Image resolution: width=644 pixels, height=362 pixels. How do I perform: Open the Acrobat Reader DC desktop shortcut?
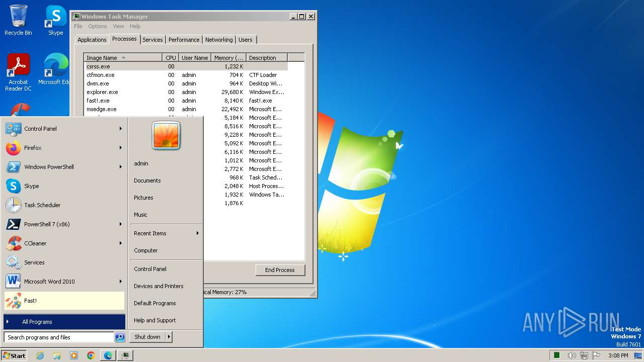pos(18,72)
